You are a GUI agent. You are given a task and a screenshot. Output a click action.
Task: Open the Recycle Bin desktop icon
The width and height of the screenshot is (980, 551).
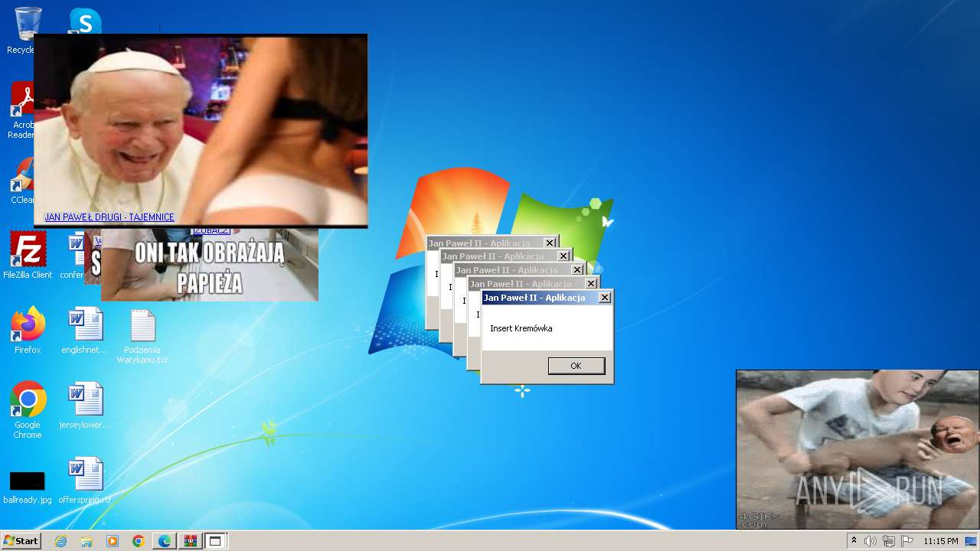pyautogui.click(x=28, y=31)
